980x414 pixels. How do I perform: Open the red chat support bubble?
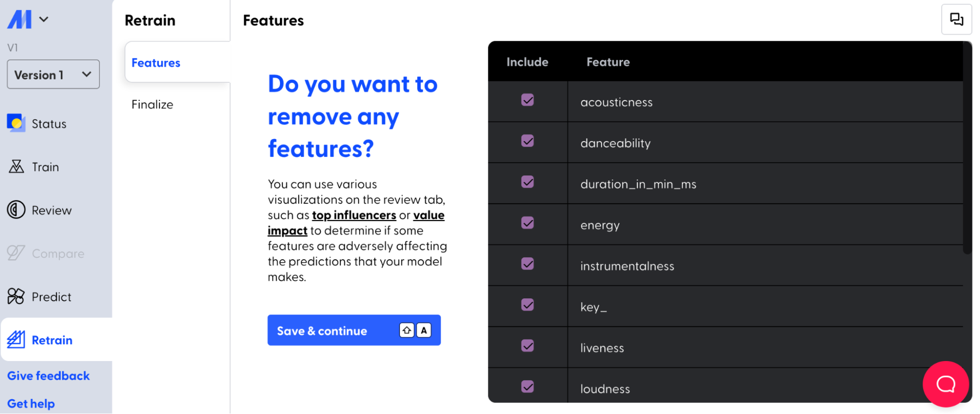tap(945, 384)
